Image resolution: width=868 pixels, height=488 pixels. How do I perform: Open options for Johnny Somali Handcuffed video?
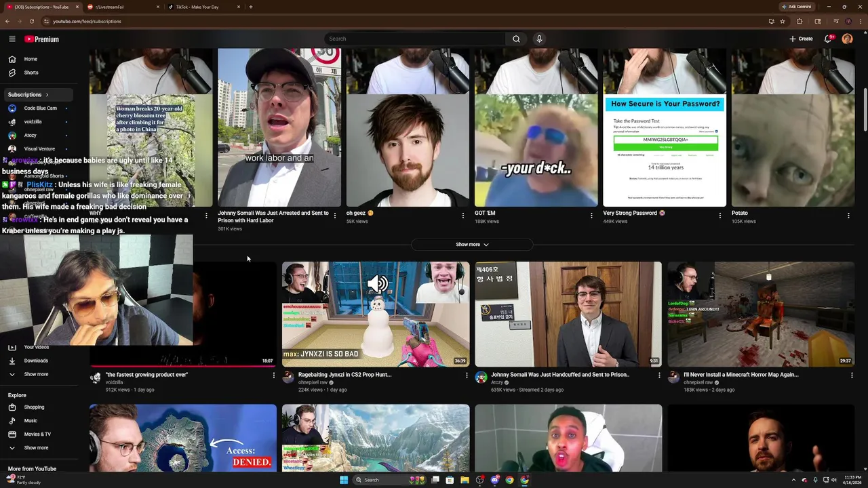[x=659, y=375]
